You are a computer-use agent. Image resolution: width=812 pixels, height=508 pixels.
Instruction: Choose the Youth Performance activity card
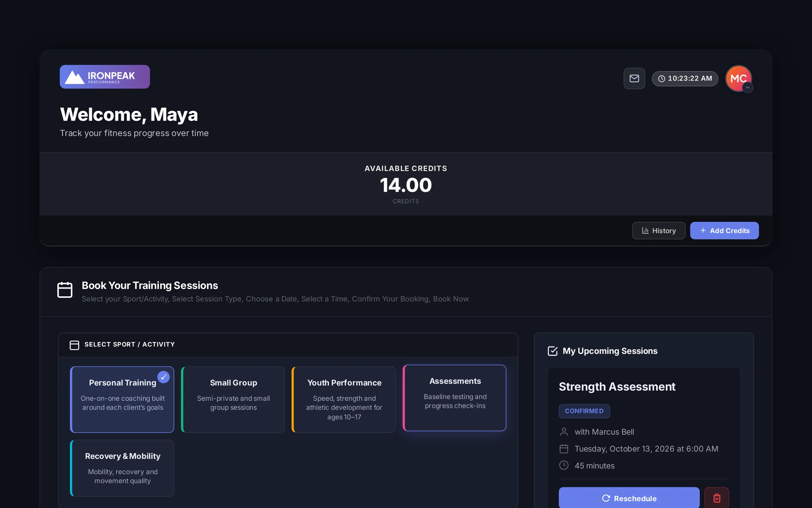[x=344, y=400]
